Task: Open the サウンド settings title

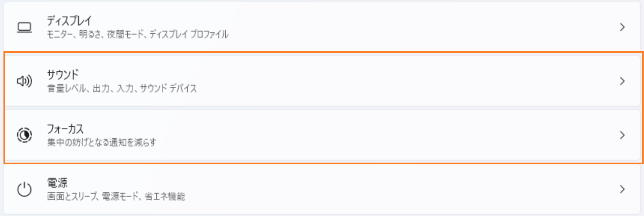Action: coord(63,75)
